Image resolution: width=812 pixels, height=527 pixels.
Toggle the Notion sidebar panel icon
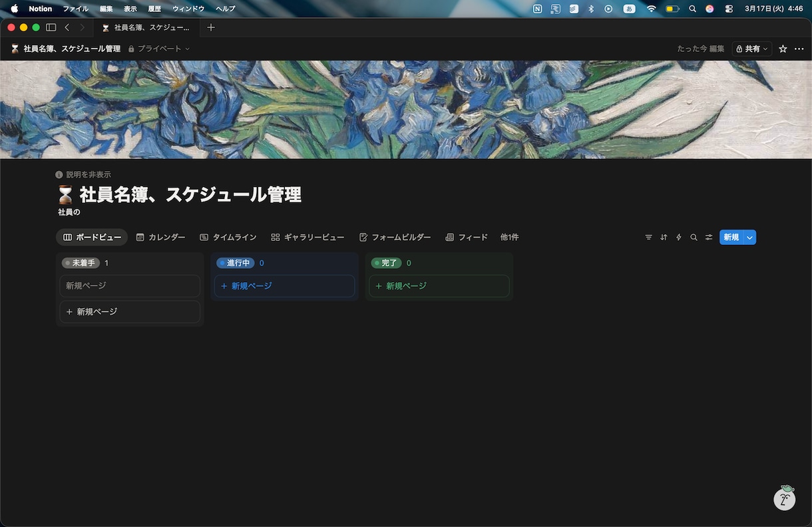pyautogui.click(x=51, y=27)
